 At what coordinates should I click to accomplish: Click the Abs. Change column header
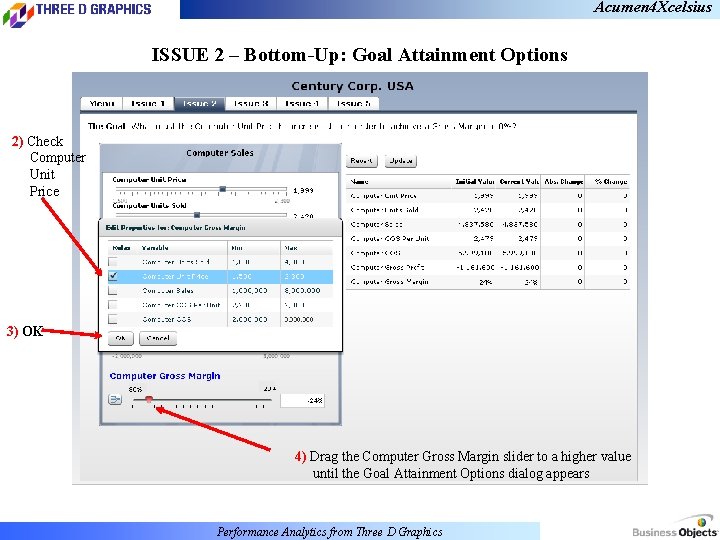pos(563,182)
